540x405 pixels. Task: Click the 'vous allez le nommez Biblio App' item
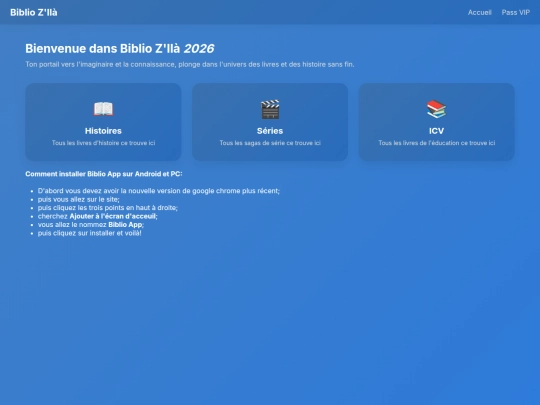(x=91, y=225)
